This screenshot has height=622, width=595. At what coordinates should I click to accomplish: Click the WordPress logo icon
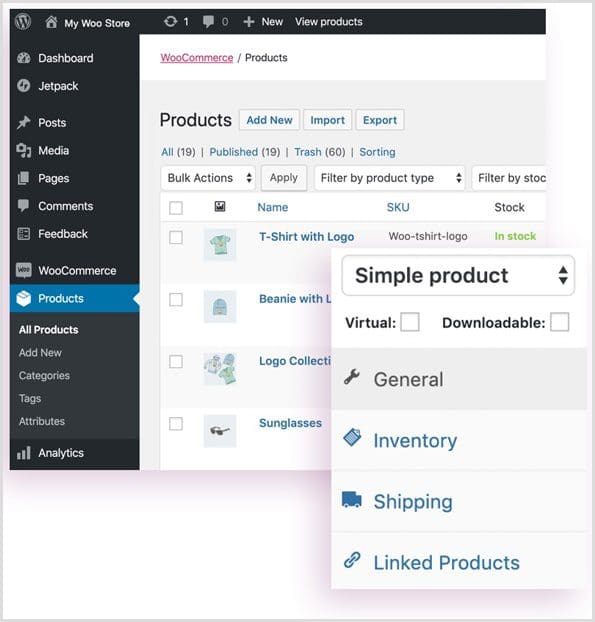[x=23, y=22]
